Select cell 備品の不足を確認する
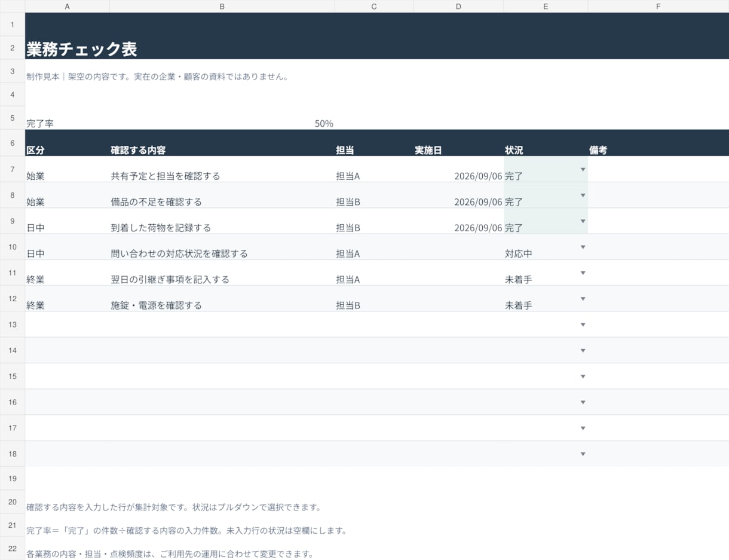 point(222,195)
